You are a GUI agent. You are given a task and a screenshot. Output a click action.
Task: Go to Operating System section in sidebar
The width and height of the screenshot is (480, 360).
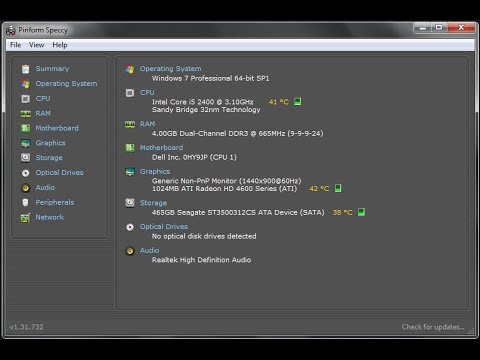coord(66,84)
